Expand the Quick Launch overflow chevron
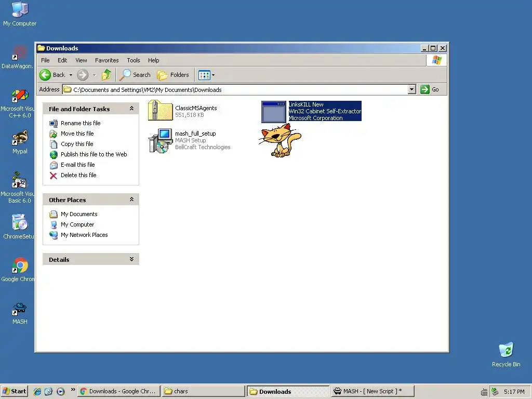Viewport: 532px width, 399px height. (73, 390)
